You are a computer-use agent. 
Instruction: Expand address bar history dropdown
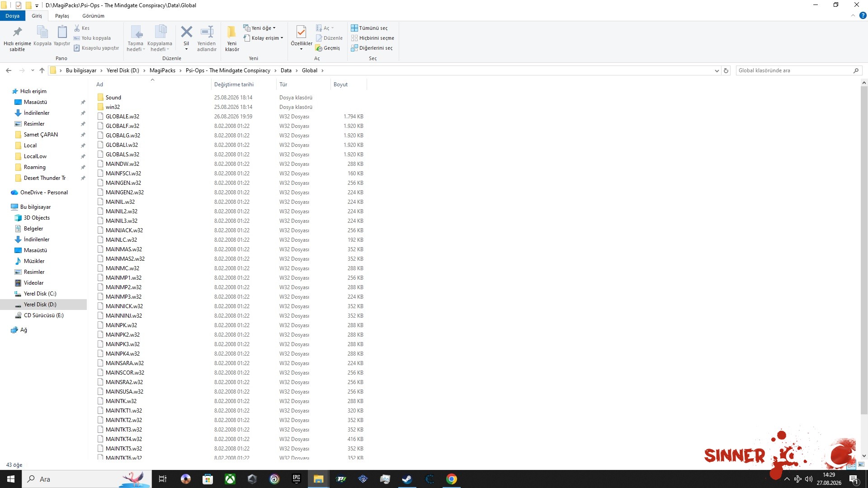point(717,70)
